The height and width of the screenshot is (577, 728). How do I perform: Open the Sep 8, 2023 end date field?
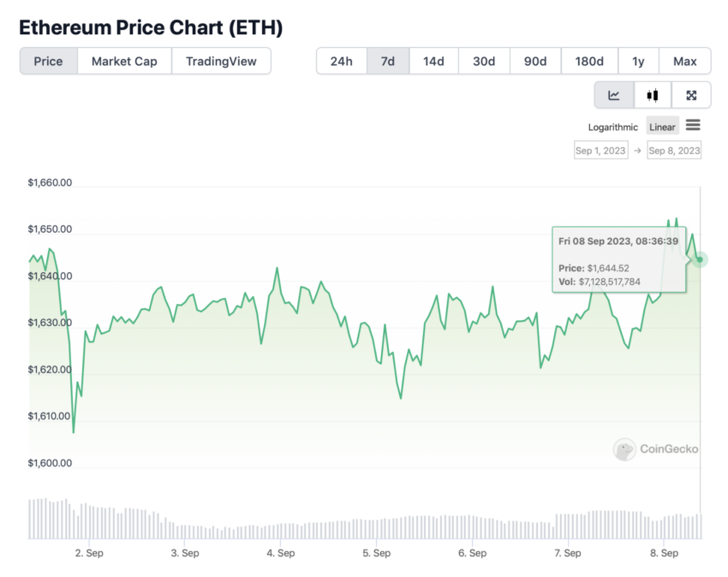(674, 151)
